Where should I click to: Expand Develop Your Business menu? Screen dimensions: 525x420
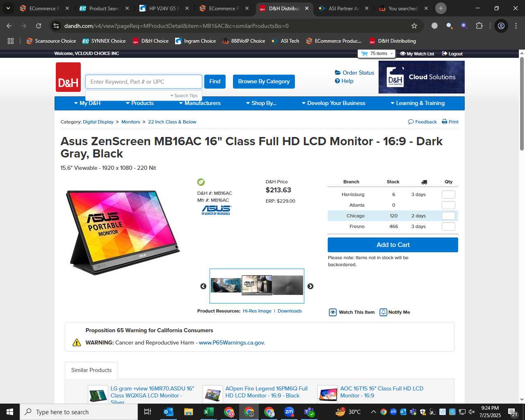(x=333, y=103)
